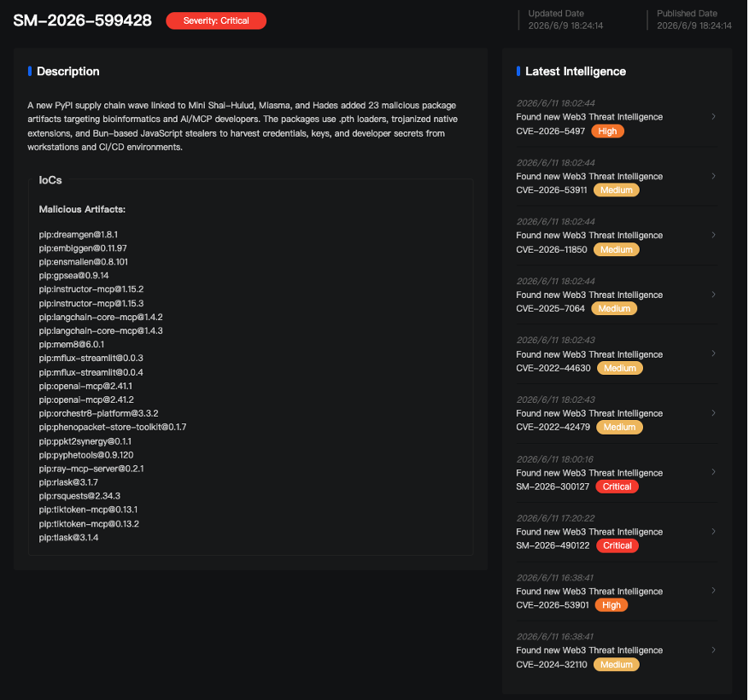This screenshot has width=749, height=700.
Task: Click the Medium badge beside CVE-2022-42479
Action: coord(619,428)
